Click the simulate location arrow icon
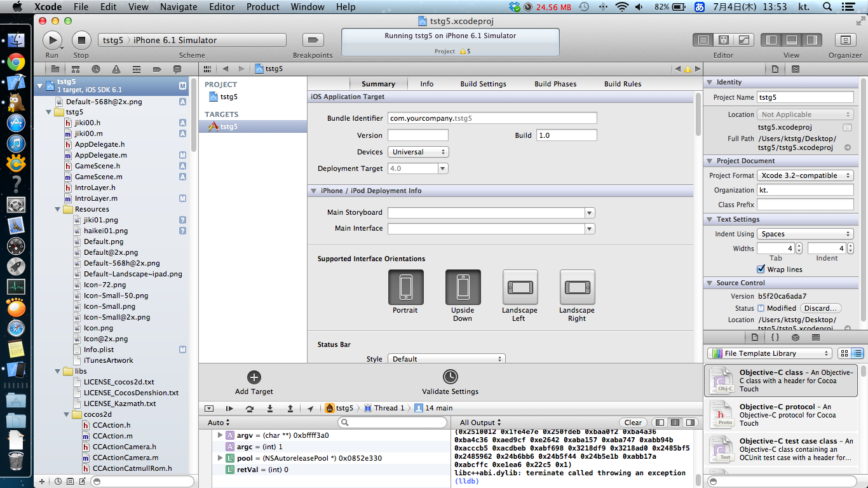The height and width of the screenshot is (488, 868). 310,409
